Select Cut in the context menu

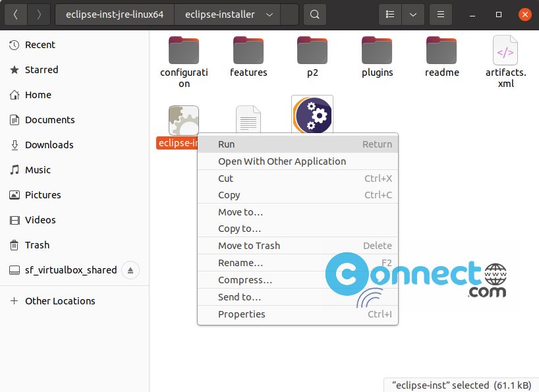click(298, 179)
